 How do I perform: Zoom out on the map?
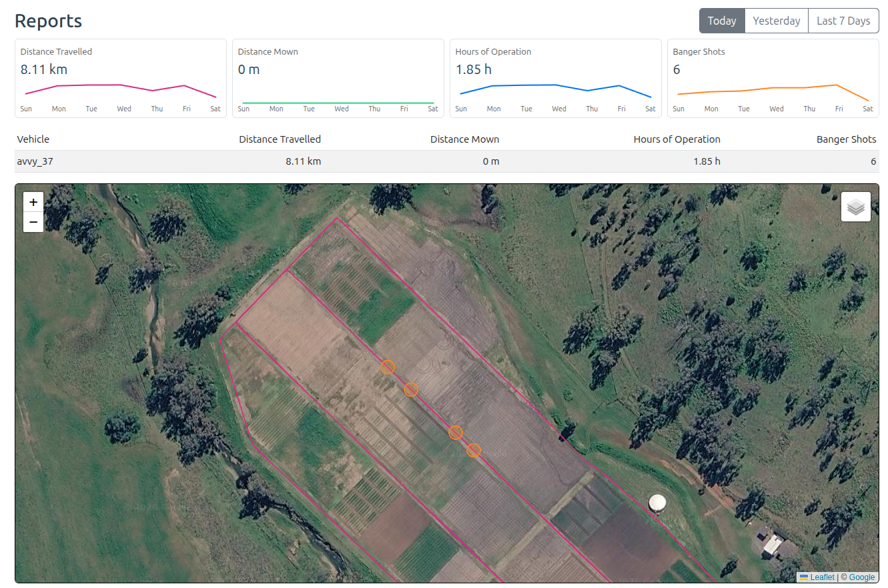(33, 222)
